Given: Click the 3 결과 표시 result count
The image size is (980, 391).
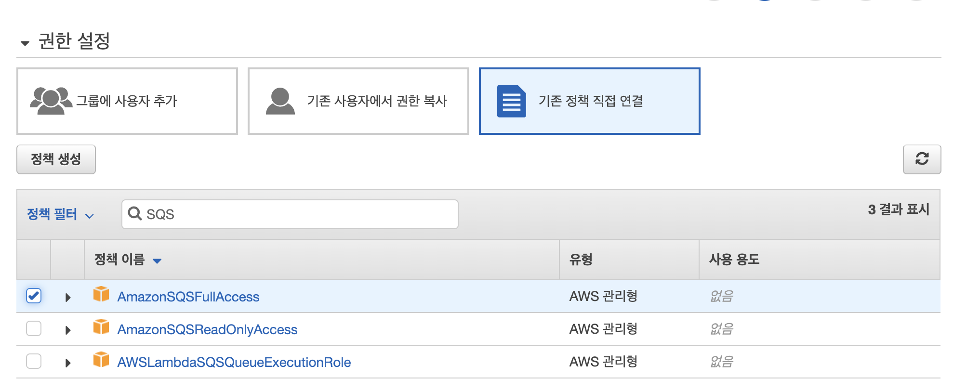Looking at the screenshot, I should (899, 209).
